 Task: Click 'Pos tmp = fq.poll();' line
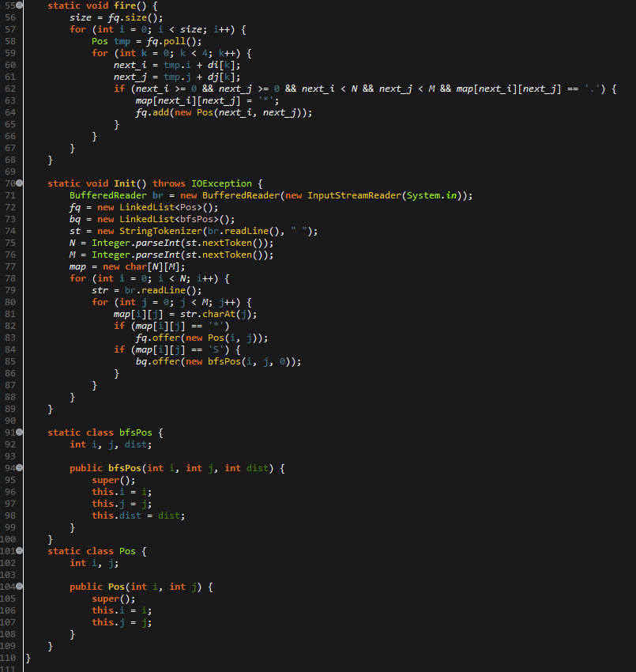[x=146, y=42]
